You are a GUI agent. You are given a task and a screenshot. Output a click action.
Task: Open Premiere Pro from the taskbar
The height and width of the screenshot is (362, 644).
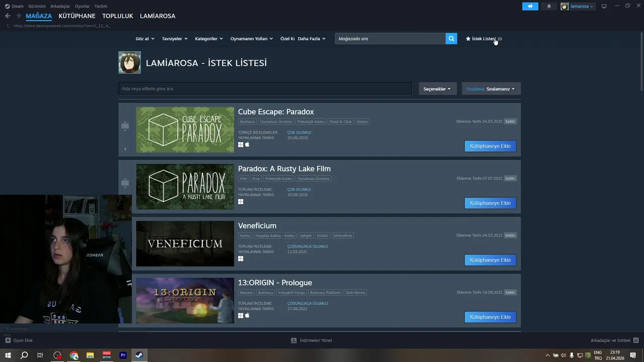pos(123,355)
